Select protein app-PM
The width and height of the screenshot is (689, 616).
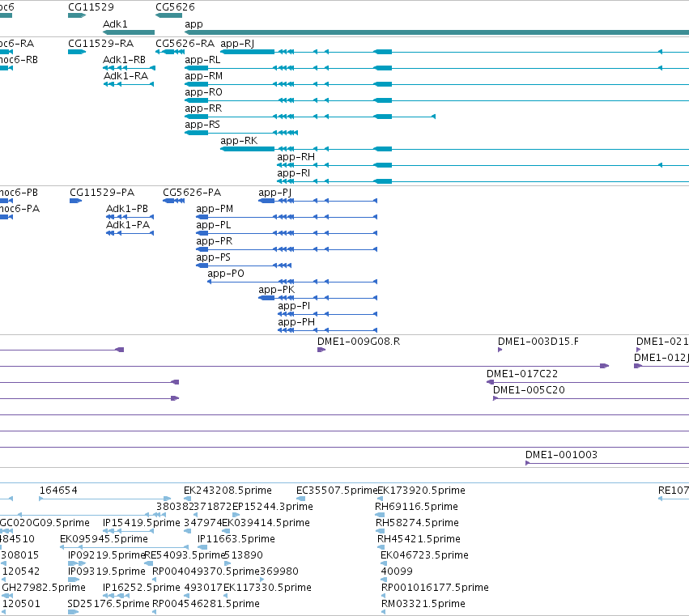(215, 209)
